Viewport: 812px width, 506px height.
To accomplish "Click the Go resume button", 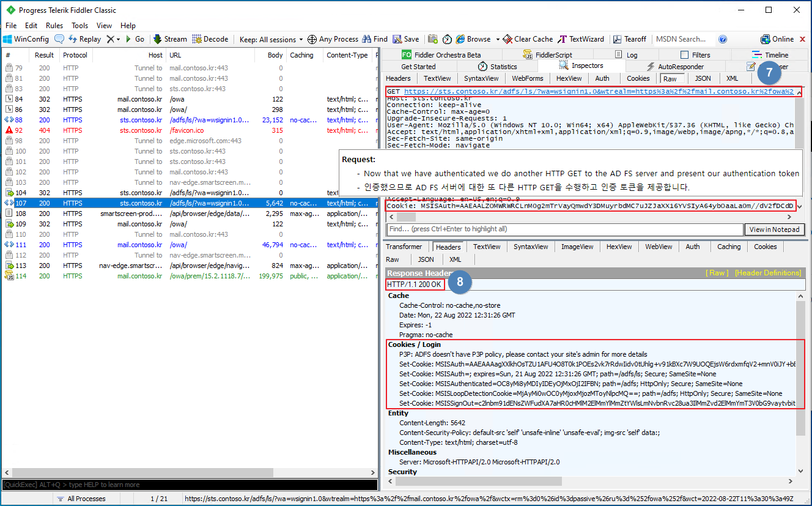I will click(135, 39).
